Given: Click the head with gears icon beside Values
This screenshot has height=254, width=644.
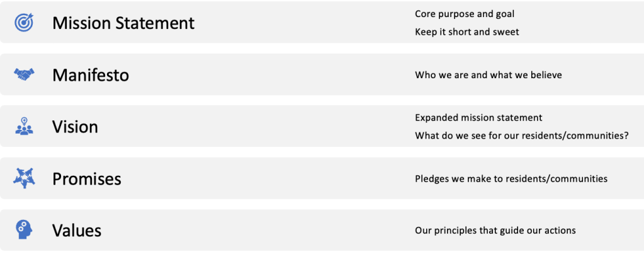Looking at the screenshot, I should tap(24, 230).
